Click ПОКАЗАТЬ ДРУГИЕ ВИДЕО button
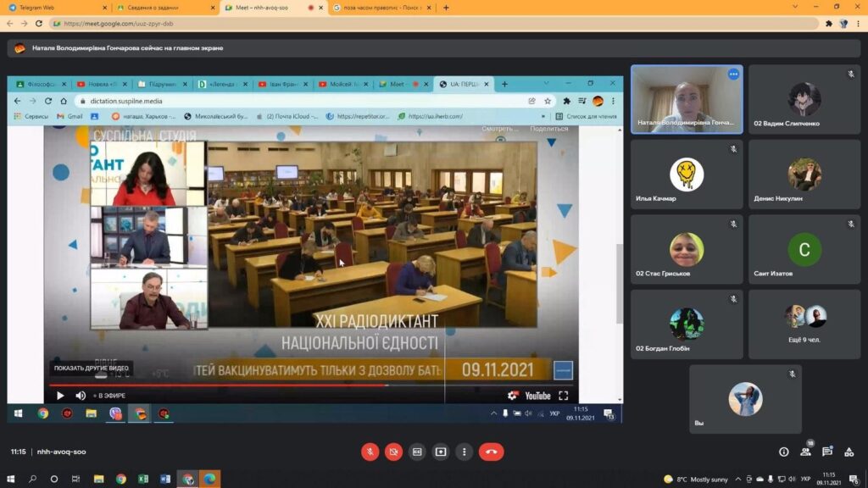The image size is (868, 488). tap(92, 368)
